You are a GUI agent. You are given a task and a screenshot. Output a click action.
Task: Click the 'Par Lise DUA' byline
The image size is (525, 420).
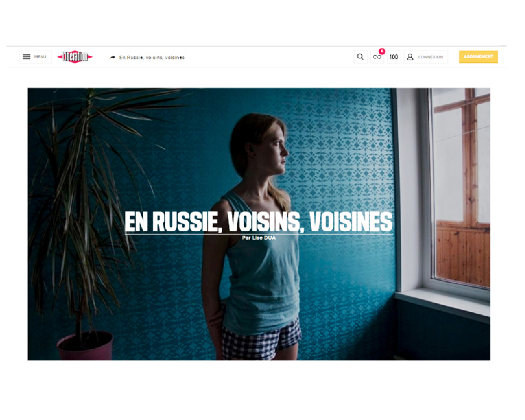click(259, 238)
